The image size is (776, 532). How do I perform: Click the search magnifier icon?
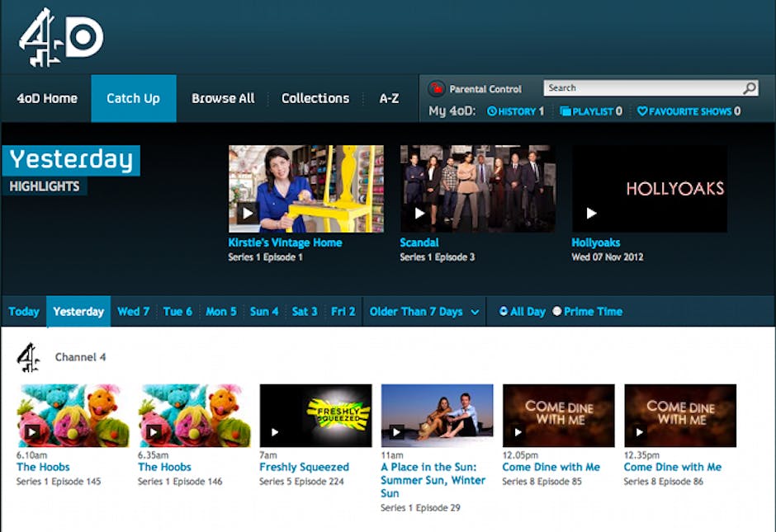click(748, 87)
